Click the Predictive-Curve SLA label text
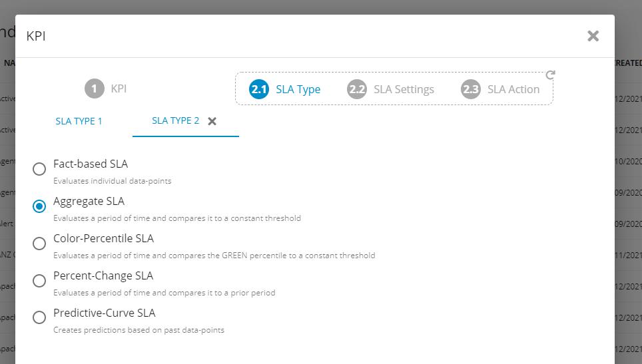 104,313
